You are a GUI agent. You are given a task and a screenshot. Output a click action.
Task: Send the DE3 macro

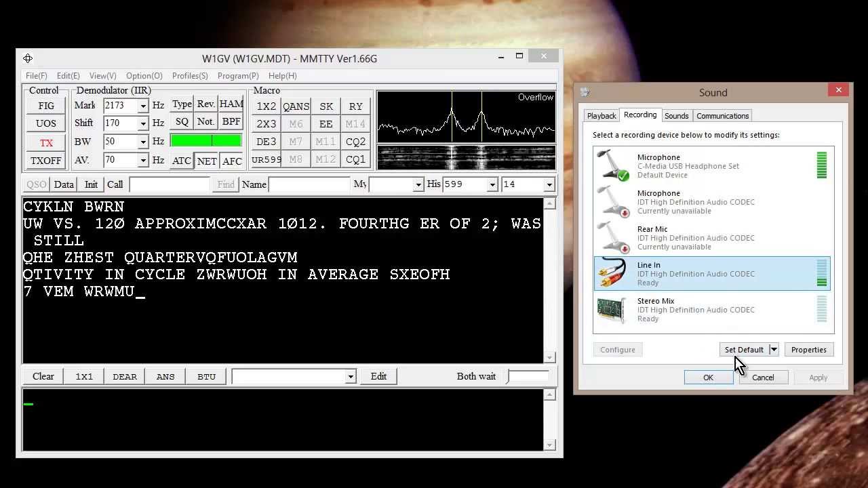click(266, 142)
